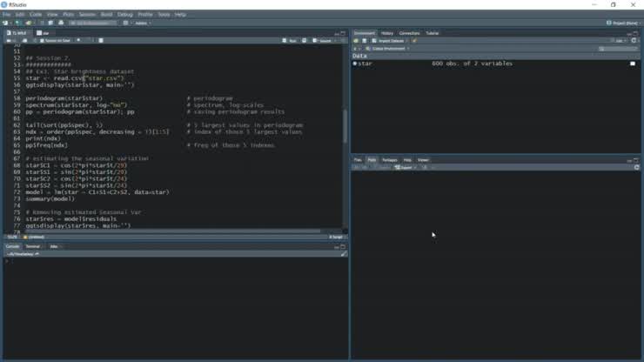This screenshot has width=644, height=362.
Task: Switch to the History tab
Action: (387, 33)
